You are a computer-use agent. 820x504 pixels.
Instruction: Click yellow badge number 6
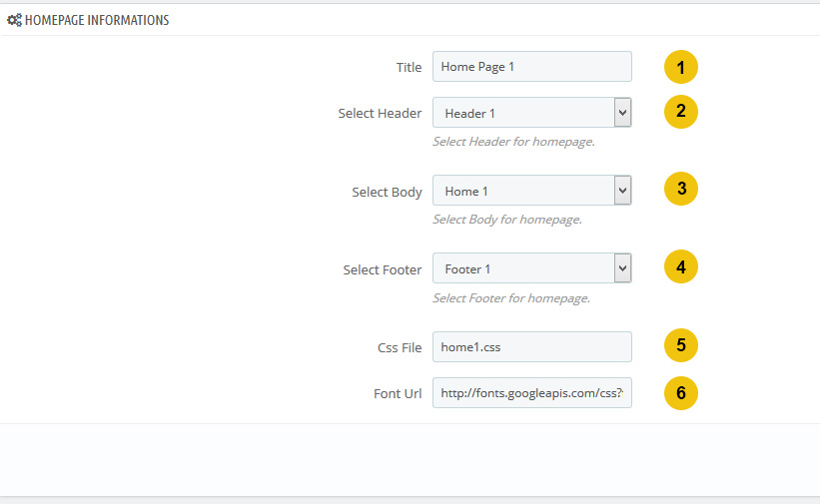coord(681,393)
